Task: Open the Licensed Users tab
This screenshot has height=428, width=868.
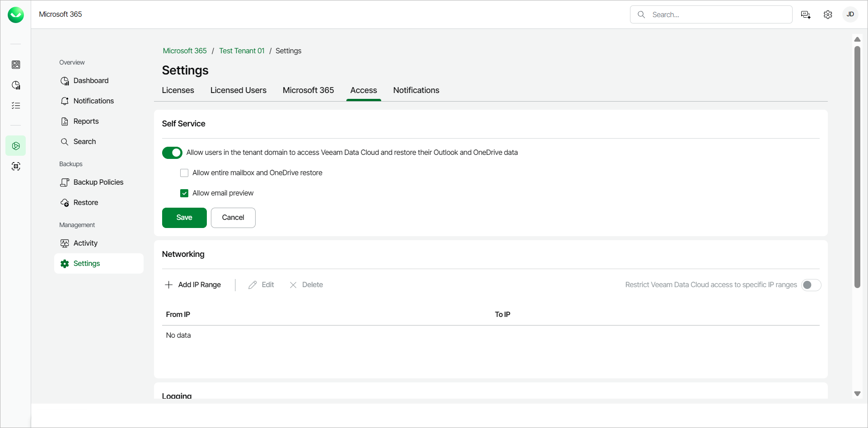Action: [x=238, y=90]
